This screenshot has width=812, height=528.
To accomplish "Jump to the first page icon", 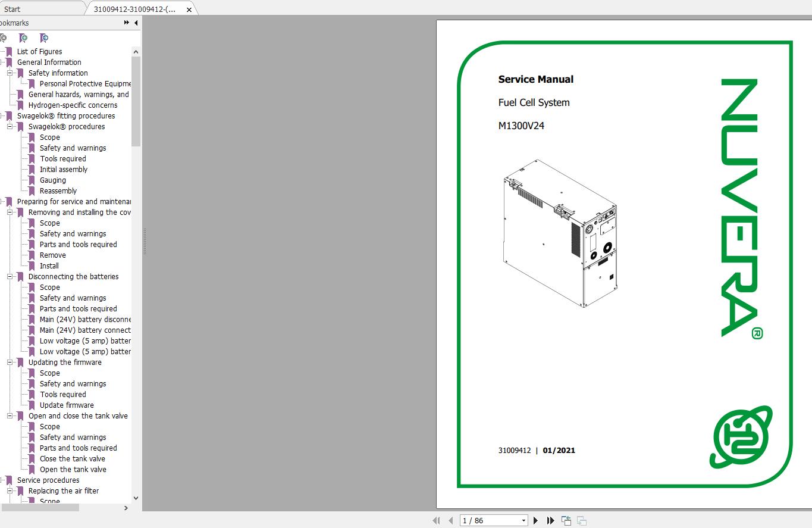I will pos(436,520).
